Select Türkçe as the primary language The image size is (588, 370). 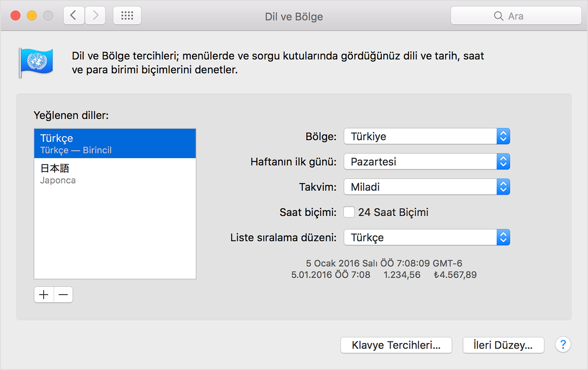114,142
